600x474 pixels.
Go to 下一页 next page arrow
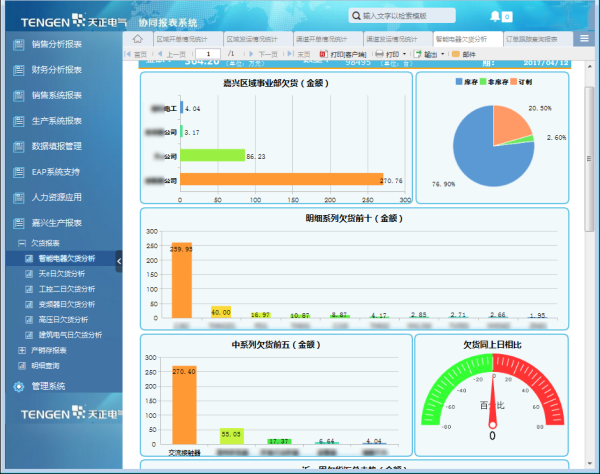(x=251, y=54)
